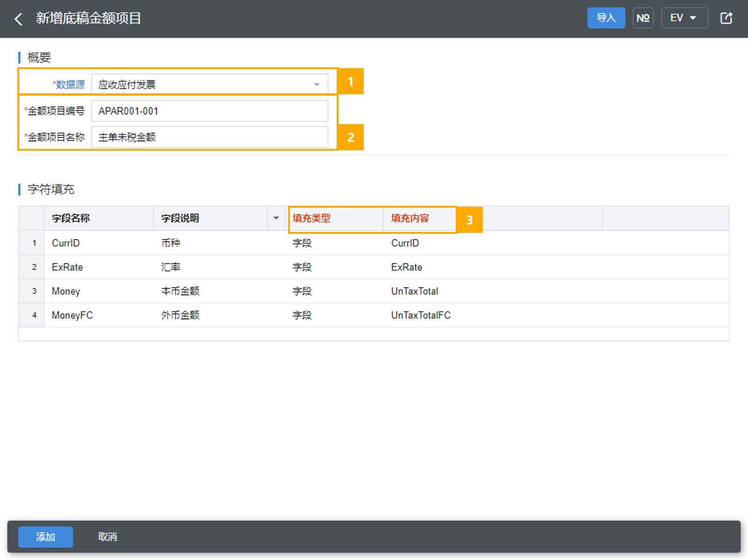This screenshot has height=560, width=748.
Task: Click the 导入 import button
Action: click(x=606, y=18)
